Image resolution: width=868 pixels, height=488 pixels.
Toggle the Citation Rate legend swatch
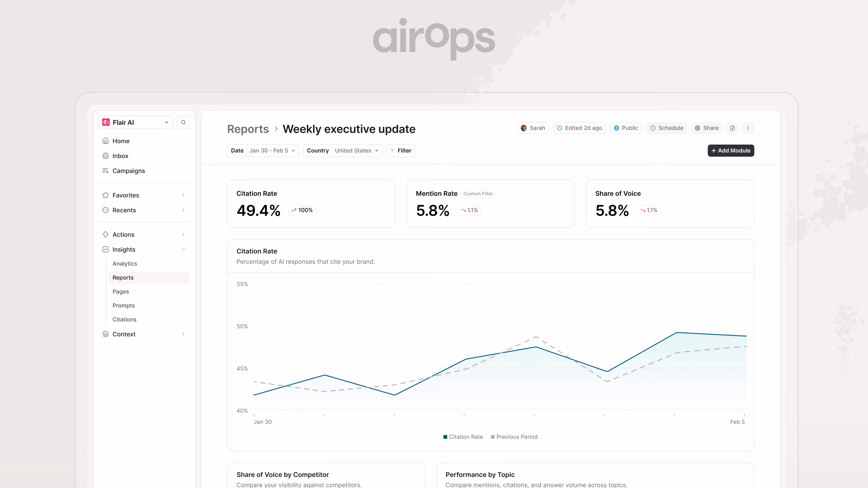445,437
